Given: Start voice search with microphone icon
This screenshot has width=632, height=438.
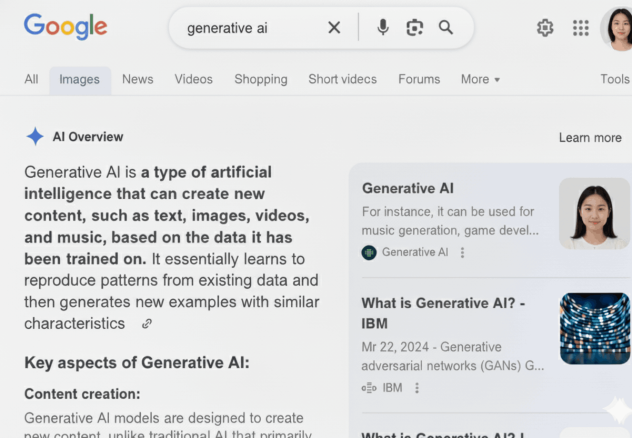Looking at the screenshot, I should (x=383, y=27).
